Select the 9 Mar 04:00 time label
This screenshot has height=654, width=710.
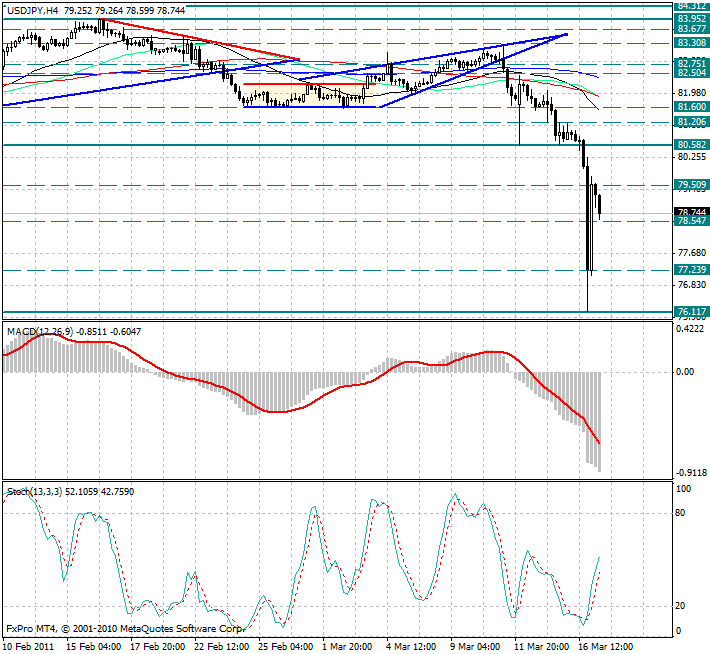pyautogui.click(x=475, y=647)
